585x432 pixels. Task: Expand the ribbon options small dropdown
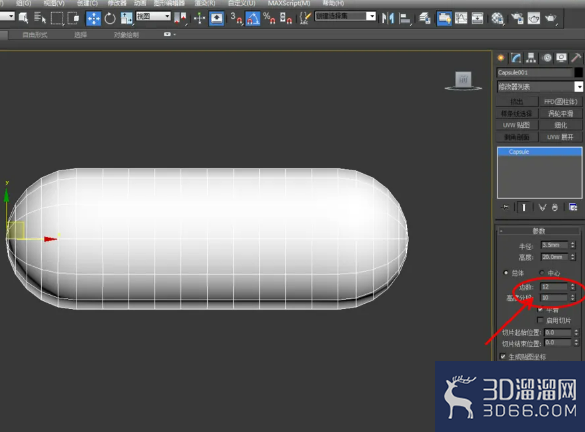pyautogui.click(x=169, y=34)
